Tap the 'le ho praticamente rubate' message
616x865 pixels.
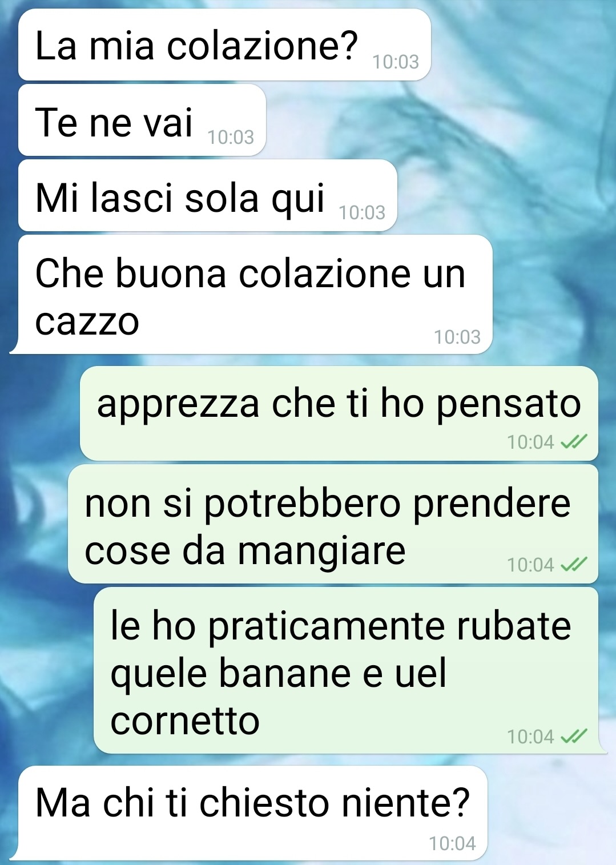pyautogui.click(x=348, y=670)
